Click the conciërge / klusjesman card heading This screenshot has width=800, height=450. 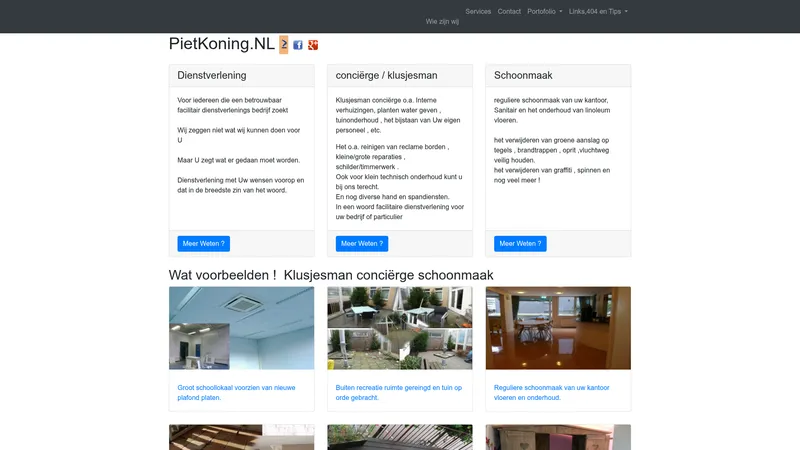click(x=386, y=76)
